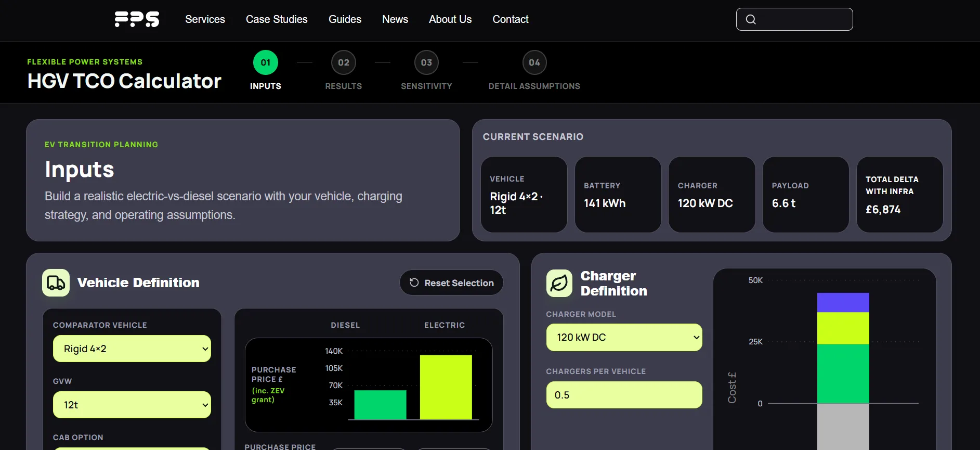Click the FPS logo in header
980x450 pixels.
[137, 19]
